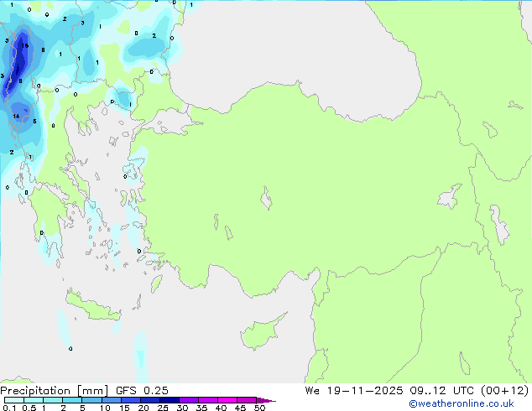532x411 pixels.
Task: Click the "(00+12)" forecast run text
Action: [504, 391]
